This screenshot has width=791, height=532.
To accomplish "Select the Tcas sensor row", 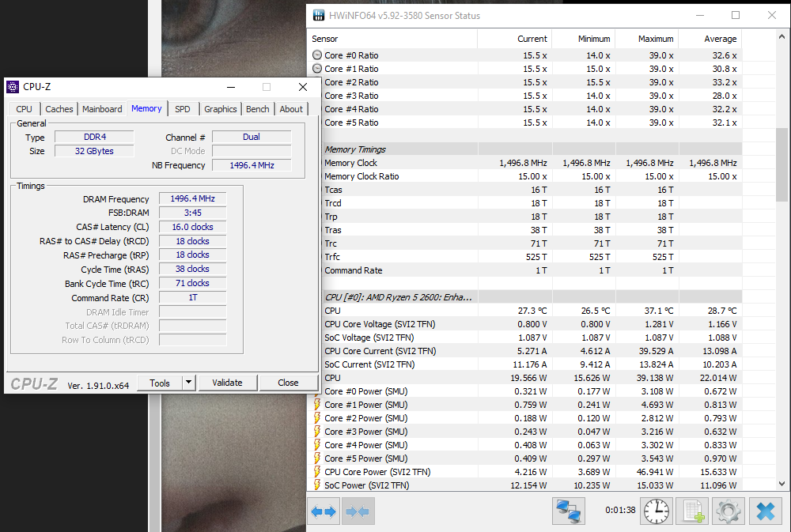I will tap(532, 190).
